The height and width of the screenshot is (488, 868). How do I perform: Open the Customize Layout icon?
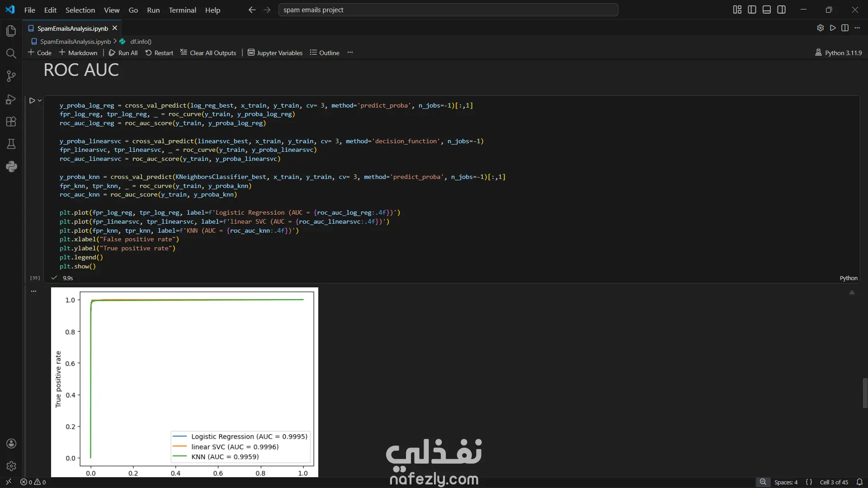click(737, 9)
